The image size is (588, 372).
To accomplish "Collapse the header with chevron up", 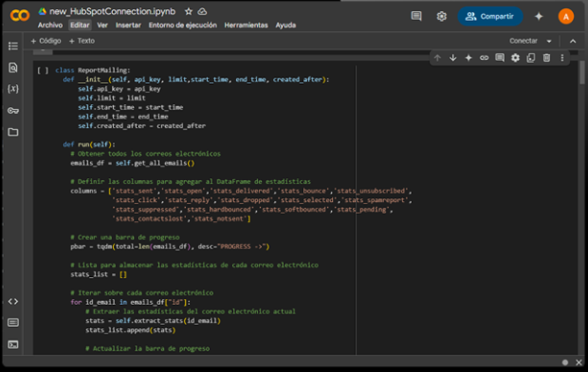I will (573, 41).
